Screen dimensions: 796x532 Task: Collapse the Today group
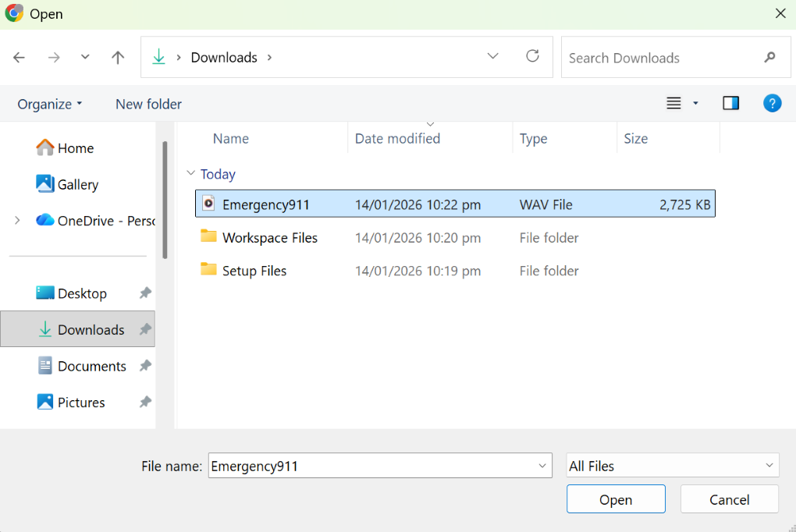190,174
